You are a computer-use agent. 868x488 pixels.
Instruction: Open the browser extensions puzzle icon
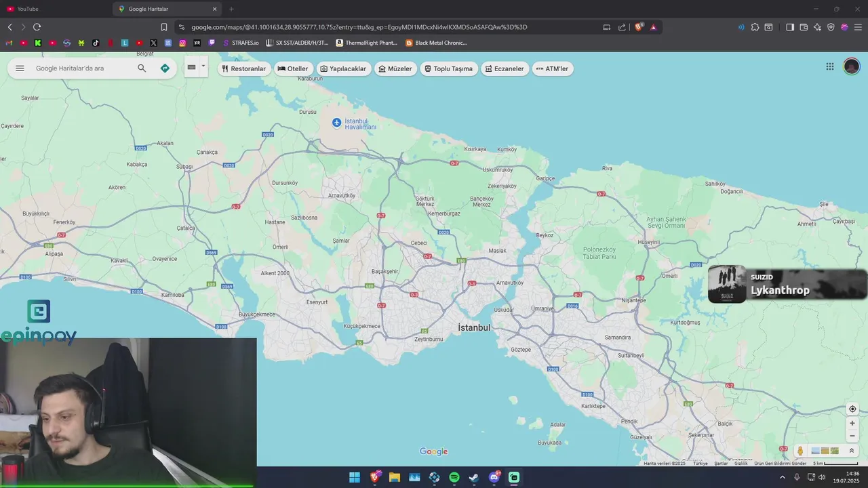pyautogui.click(x=755, y=27)
